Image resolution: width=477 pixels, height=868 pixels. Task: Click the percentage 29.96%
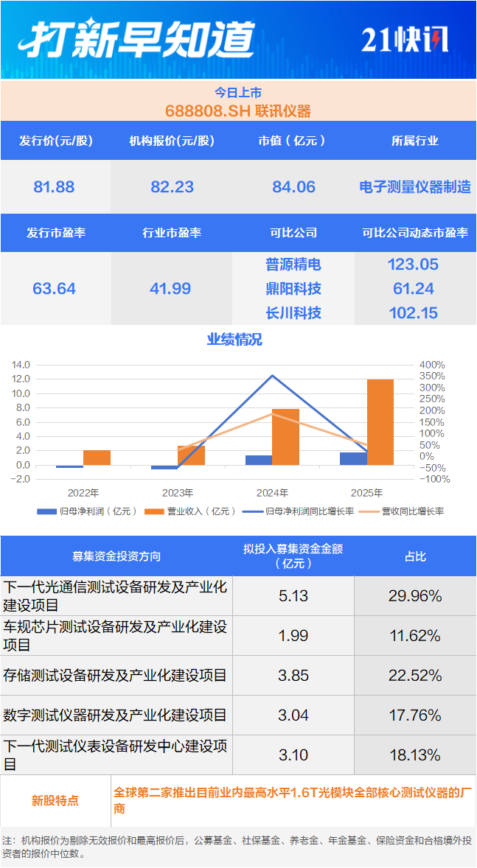coord(415,596)
